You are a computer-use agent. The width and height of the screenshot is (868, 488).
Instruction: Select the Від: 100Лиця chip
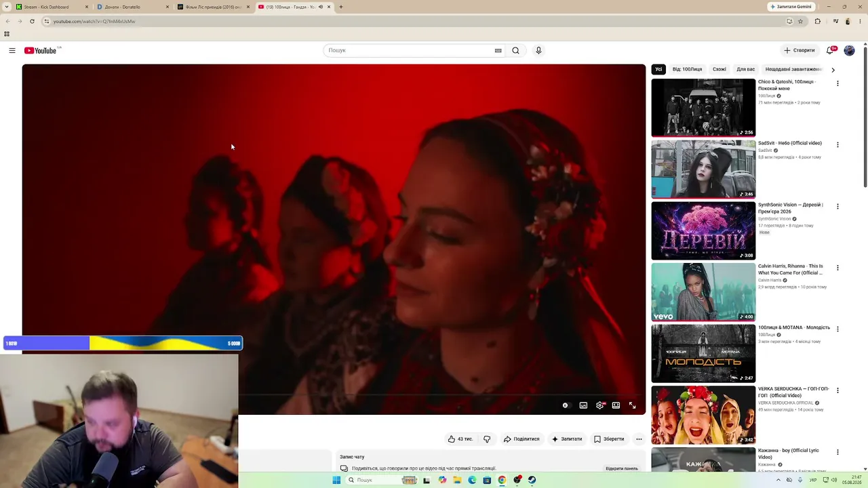[687, 69]
